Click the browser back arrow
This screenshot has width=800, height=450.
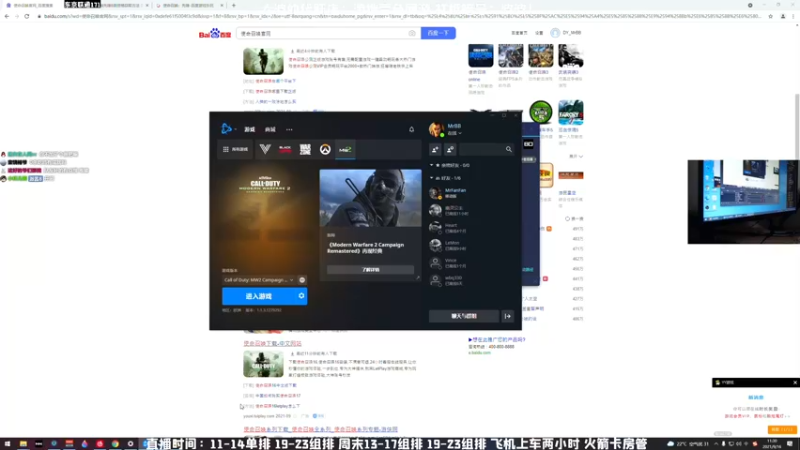tap(7, 16)
